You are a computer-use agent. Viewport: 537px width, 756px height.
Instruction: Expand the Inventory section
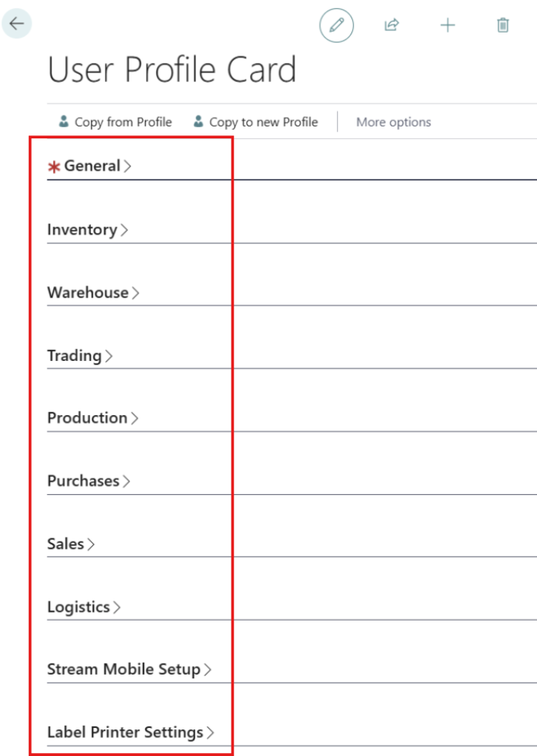82,229
